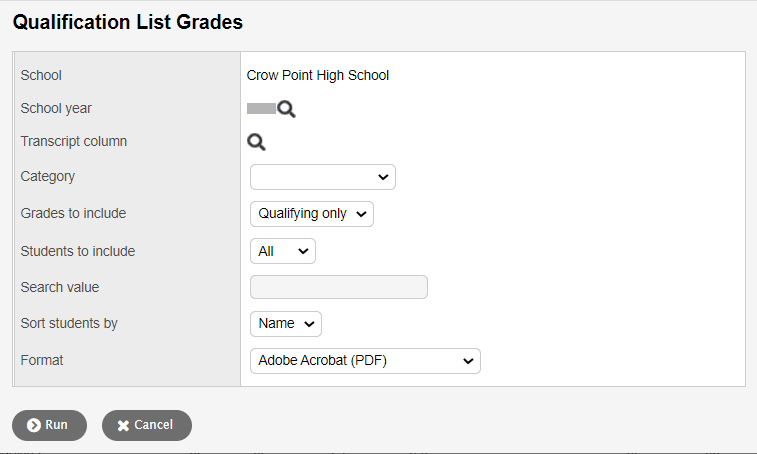Select the Grades to include label

pos(73,213)
